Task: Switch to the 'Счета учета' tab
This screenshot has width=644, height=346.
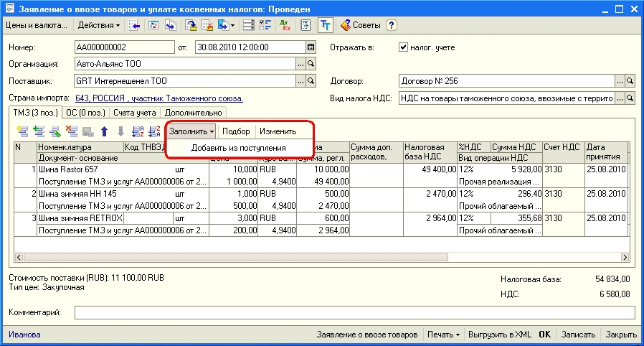Action: [136, 112]
